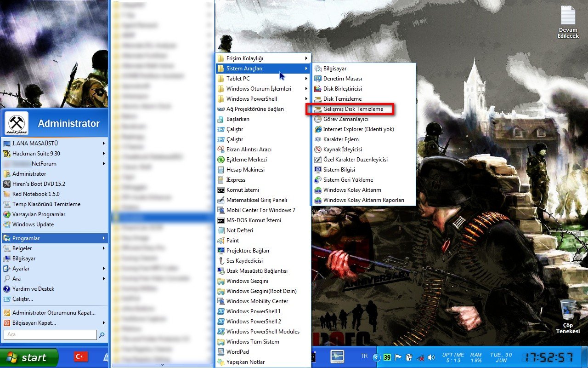Click the TR language indicator

coord(364,356)
